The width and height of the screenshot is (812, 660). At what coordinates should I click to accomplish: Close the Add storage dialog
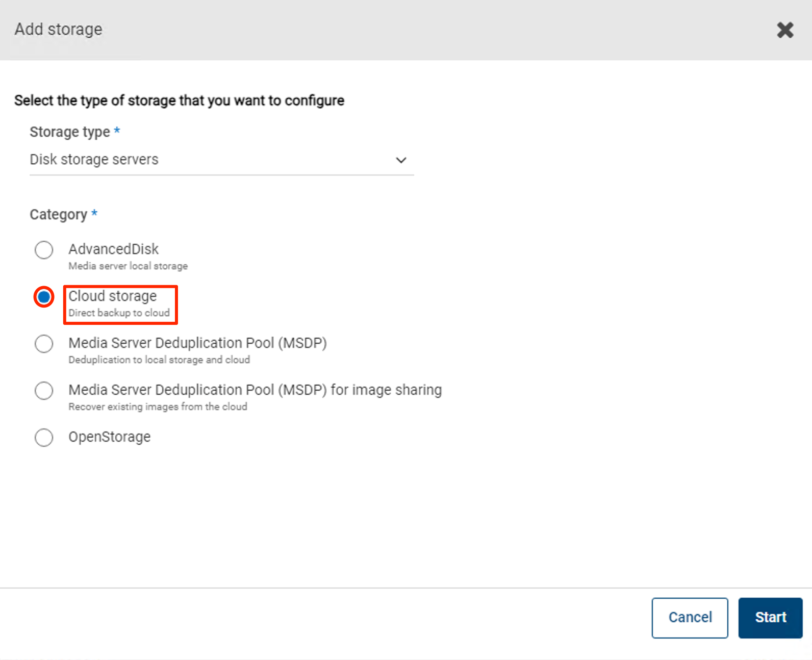coord(785,30)
